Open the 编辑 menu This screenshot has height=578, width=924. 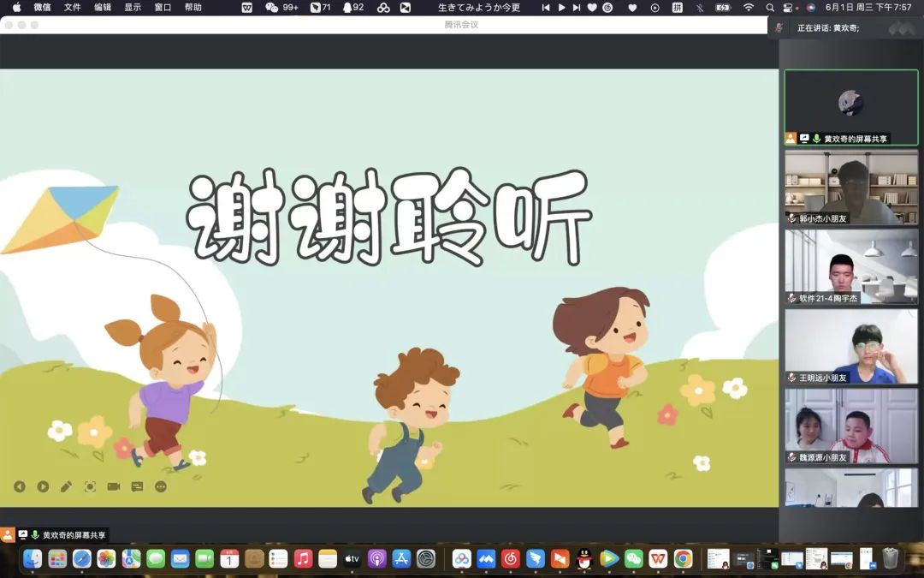tap(103, 8)
